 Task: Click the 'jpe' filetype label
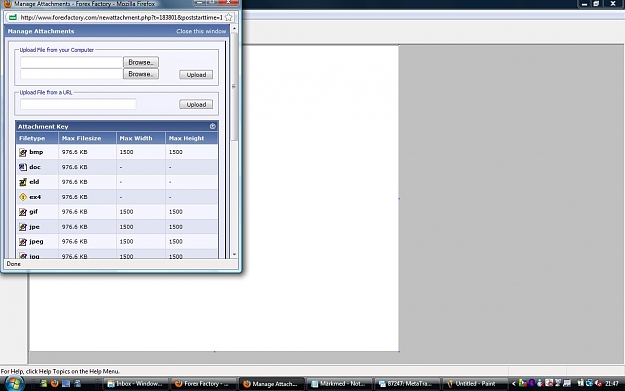pos(34,227)
